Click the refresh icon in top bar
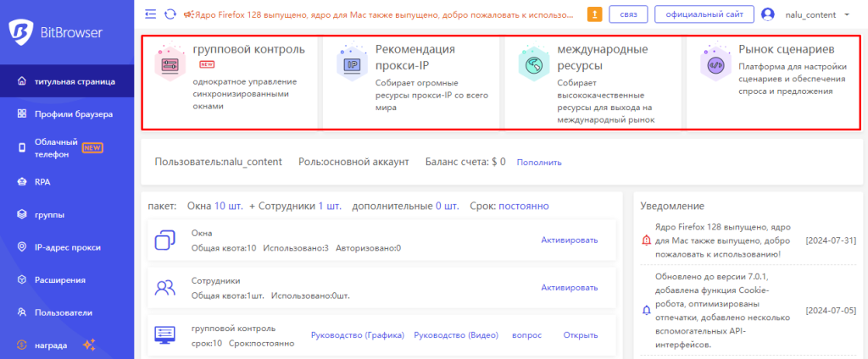Screen dimensions: 868x359 170,14
